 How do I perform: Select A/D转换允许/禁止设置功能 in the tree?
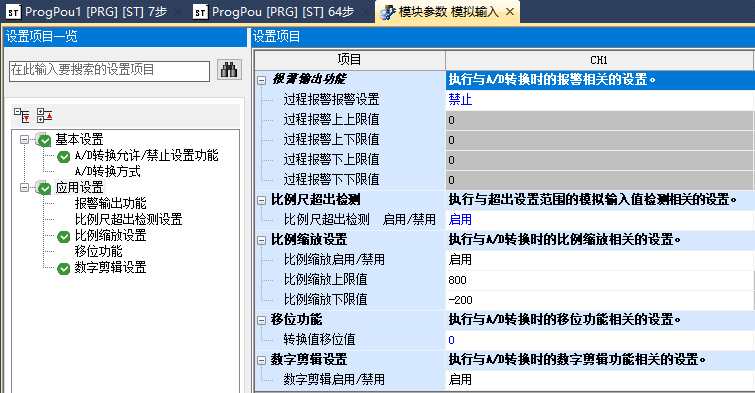tap(146, 156)
